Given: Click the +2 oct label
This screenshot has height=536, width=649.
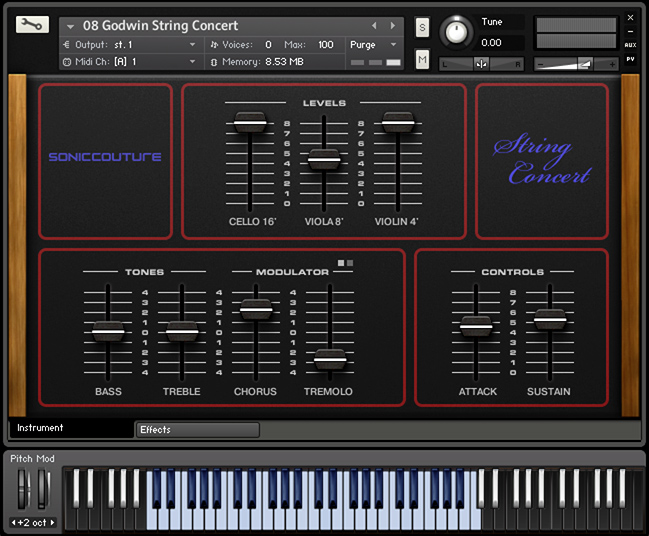Looking at the screenshot, I should [x=32, y=523].
